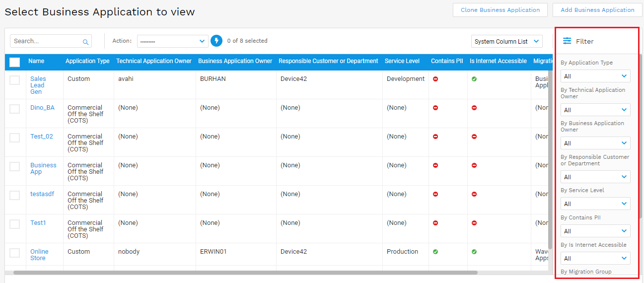Click the horizontal scrollbar below the table
The width and height of the screenshot is (644, 283).
point(245,273)
